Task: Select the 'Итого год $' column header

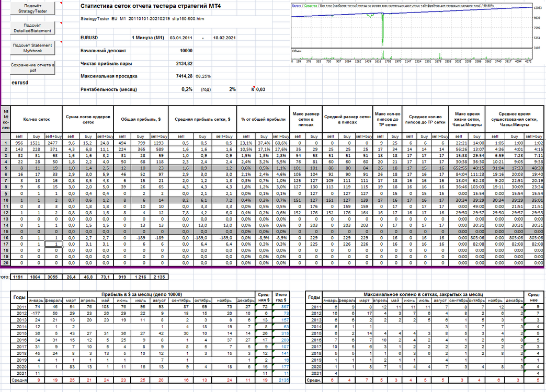Action: (281, 297)
